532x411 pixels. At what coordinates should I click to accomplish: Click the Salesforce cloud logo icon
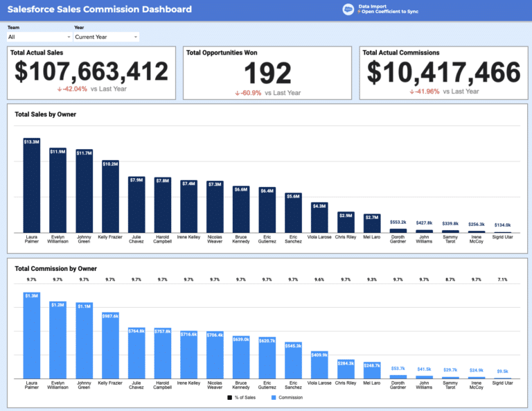tap(348, 10)
